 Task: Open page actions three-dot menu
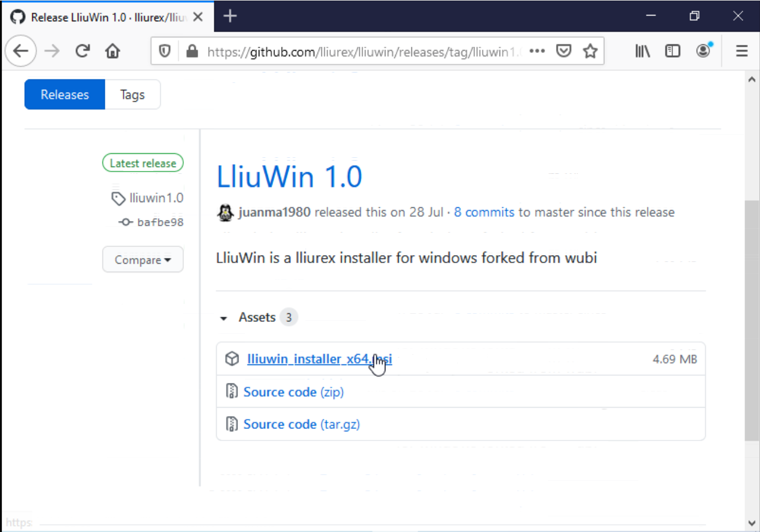click(x=537, y=51)
